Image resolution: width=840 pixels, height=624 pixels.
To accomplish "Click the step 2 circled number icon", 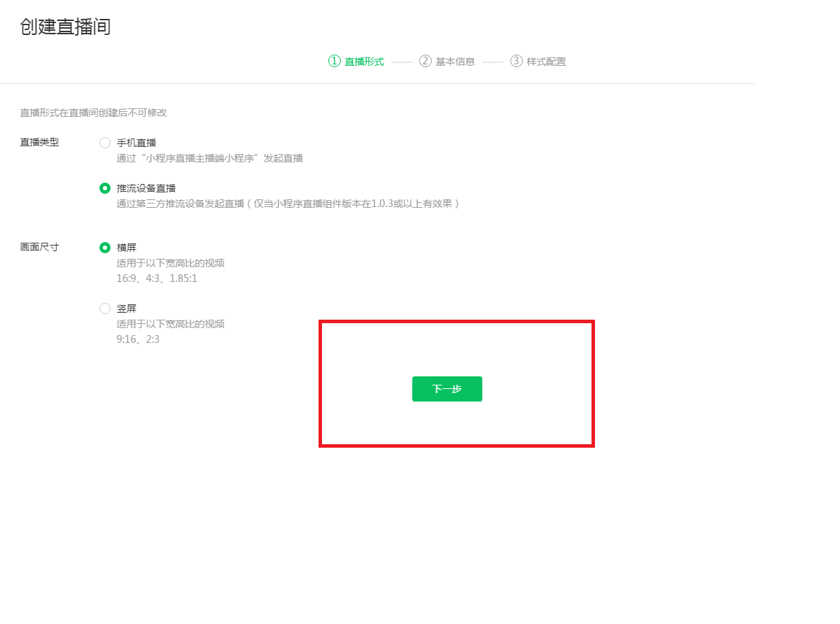I will (x=425, y=61).
